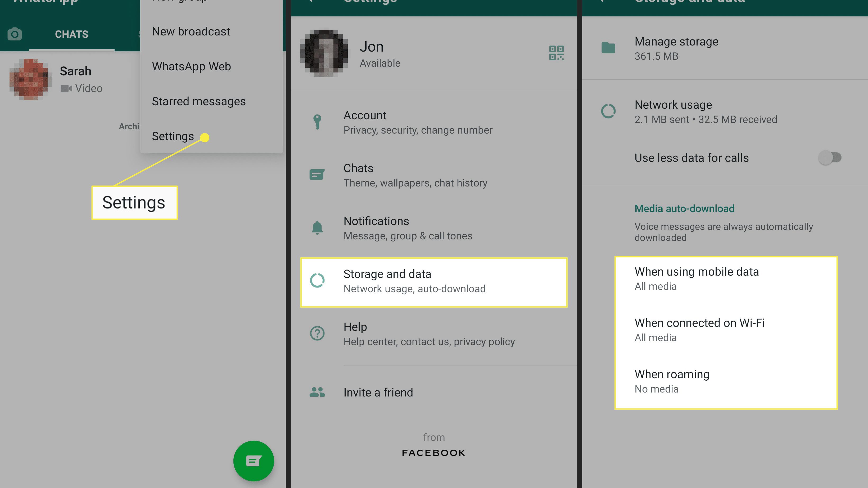
Task: Open the Storage and data settings
Action: pyautogui.click(x=433, y=280)
